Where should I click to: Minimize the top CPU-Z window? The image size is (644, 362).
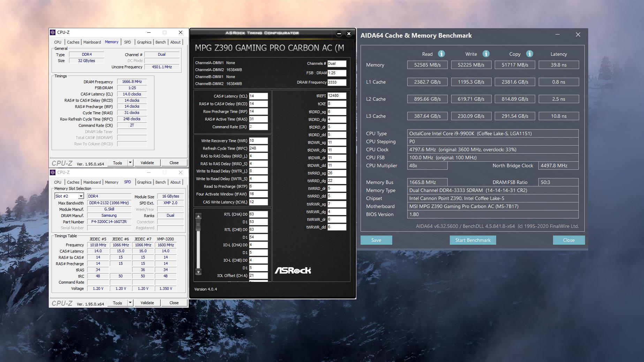point(149,32)
